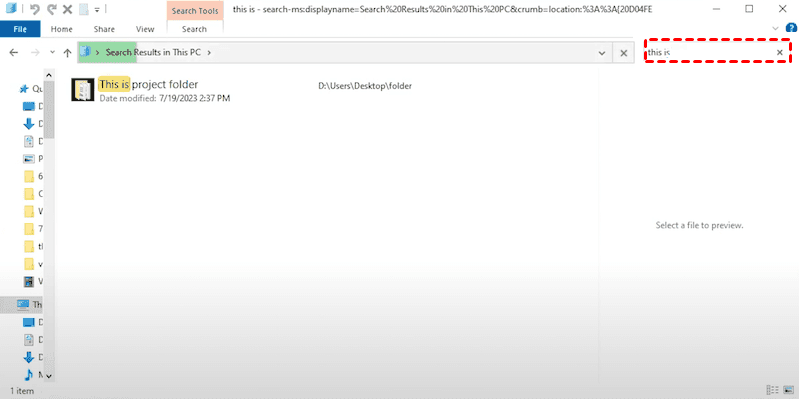Click the Forward navigation arrow
The width and height of the screenshot is (799, 399).
point(35,52)
